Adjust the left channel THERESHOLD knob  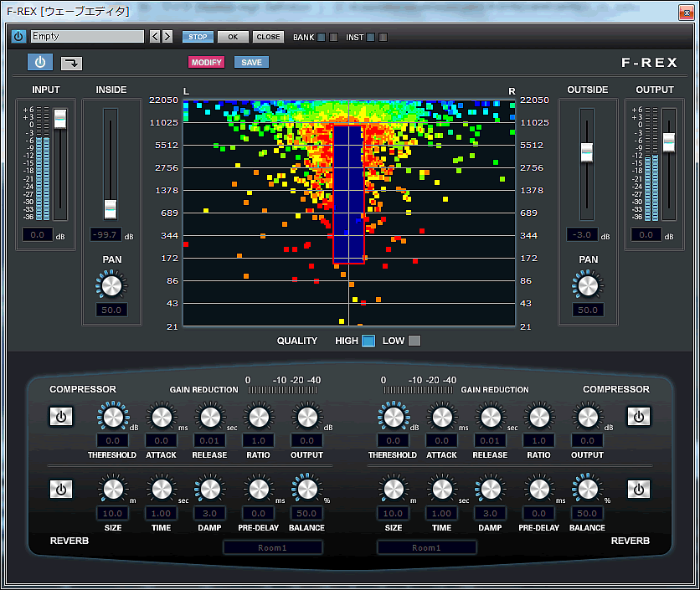click(x=112, y=416)
